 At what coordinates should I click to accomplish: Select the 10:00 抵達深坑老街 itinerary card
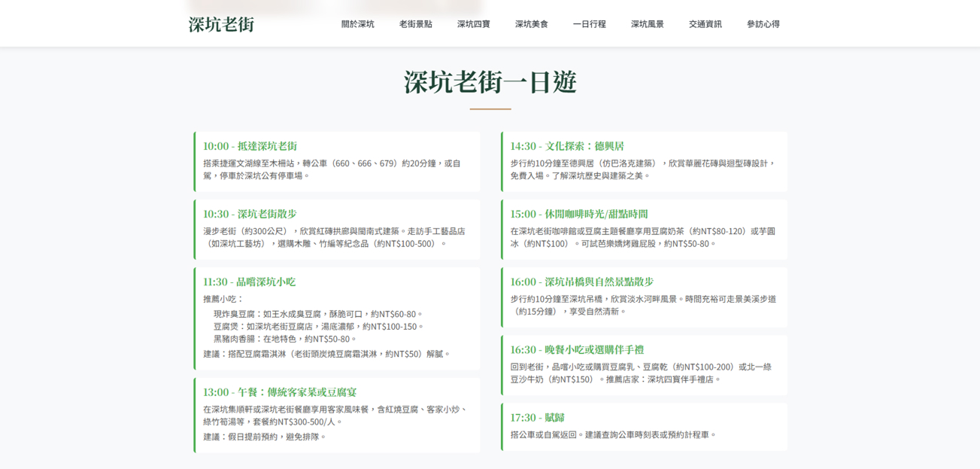[337, 162]
